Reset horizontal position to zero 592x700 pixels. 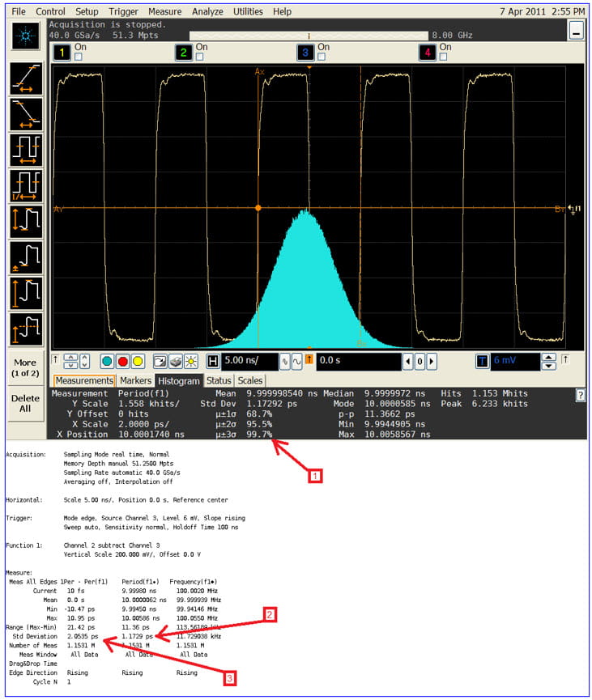420,362
